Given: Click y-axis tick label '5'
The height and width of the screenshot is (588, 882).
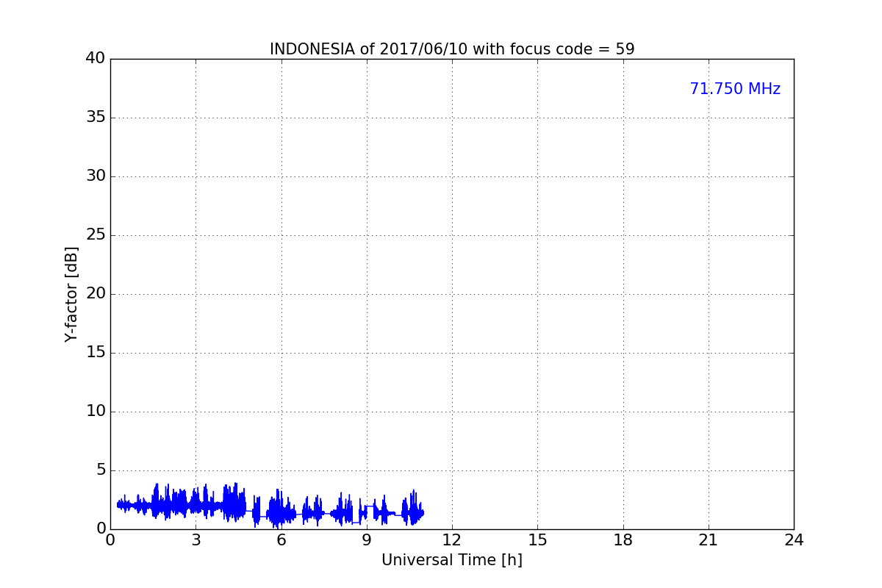Looking at the screenshot, I should [101, 470].
